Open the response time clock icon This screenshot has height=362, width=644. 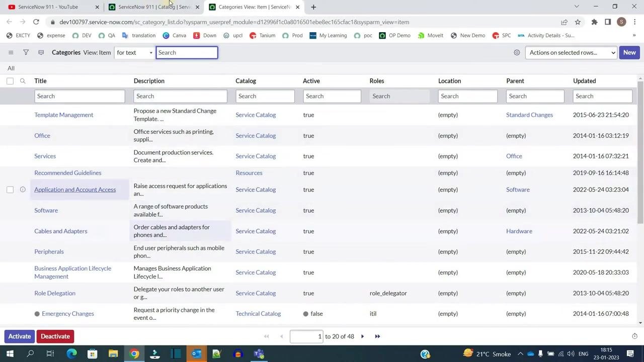pyautogui.click(x=635, y=336)
